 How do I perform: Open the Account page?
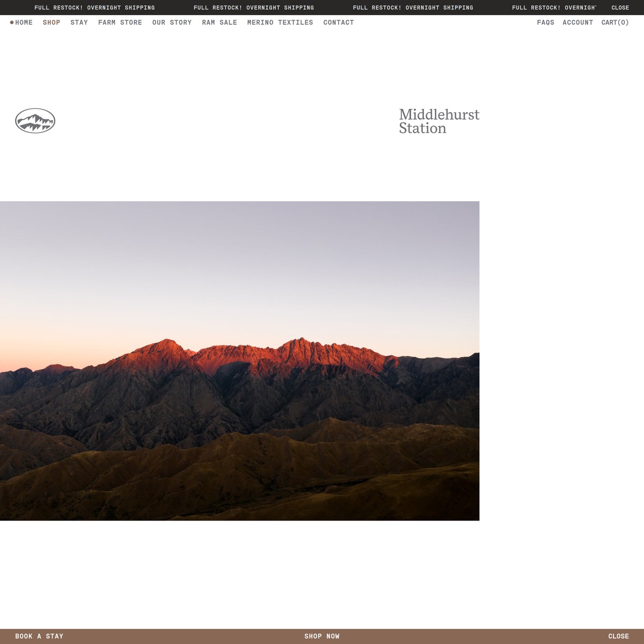pos(577,23)
